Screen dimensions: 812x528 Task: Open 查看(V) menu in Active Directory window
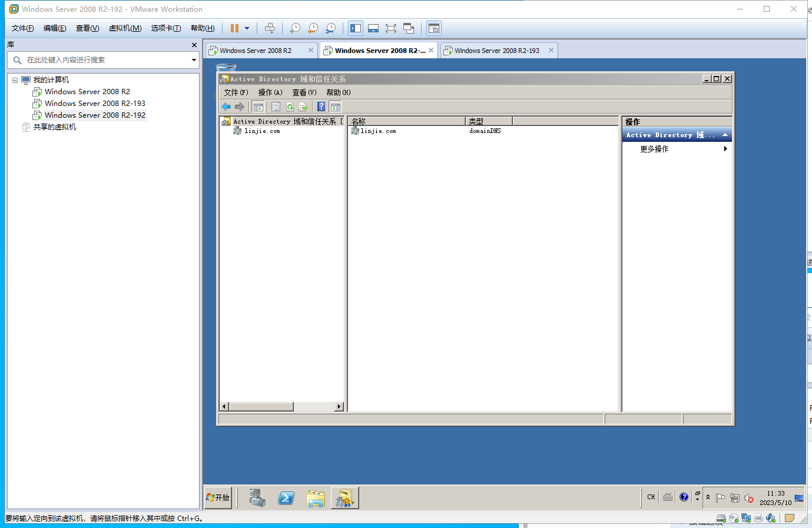(304, 92)
